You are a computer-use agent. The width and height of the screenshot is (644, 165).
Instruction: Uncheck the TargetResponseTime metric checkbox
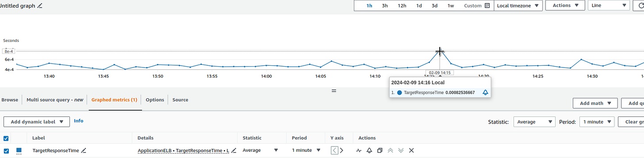tap(6, 150)
